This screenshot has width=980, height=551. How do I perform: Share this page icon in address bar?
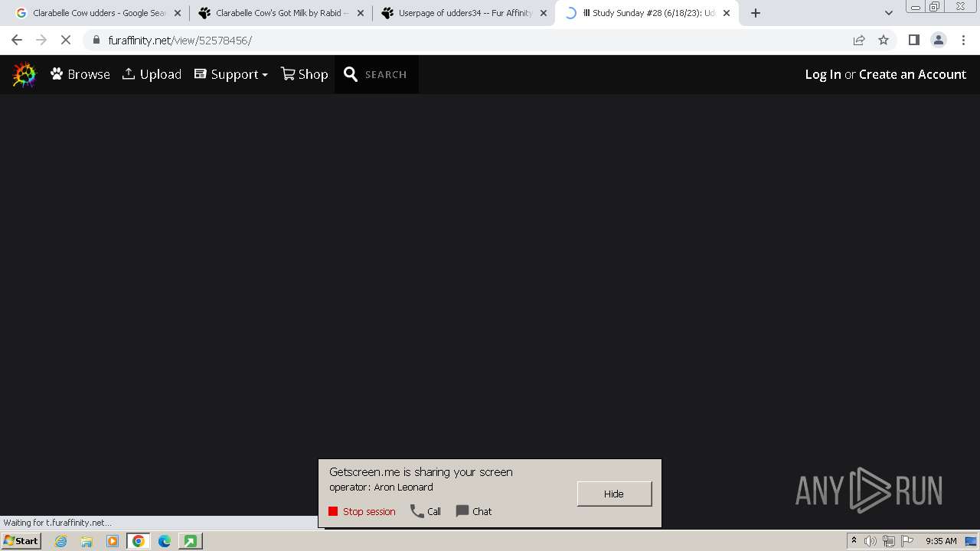pos(859,40)
